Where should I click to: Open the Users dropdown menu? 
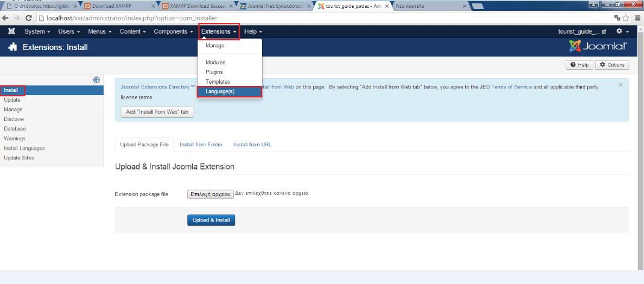69,32
